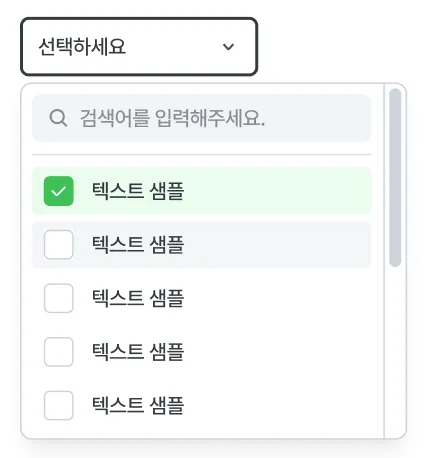
Task: Click the 선택하세요 placeholder text
Action: click(x=82, y=46)
